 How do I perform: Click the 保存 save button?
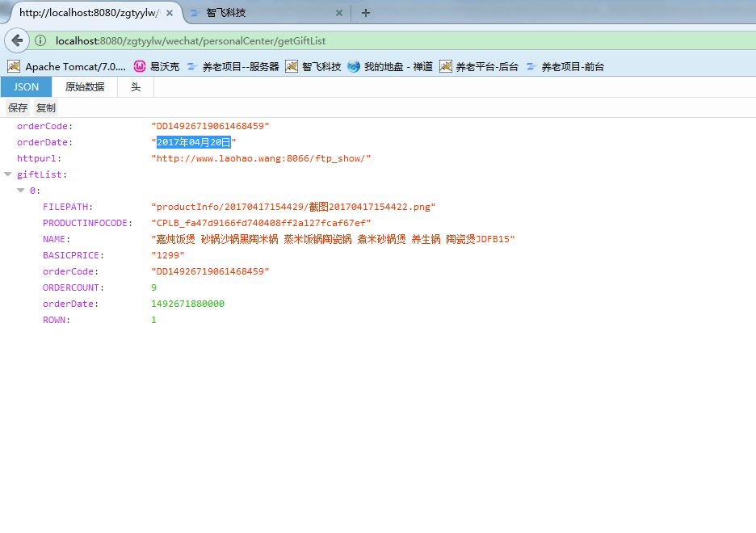[18, 107]
